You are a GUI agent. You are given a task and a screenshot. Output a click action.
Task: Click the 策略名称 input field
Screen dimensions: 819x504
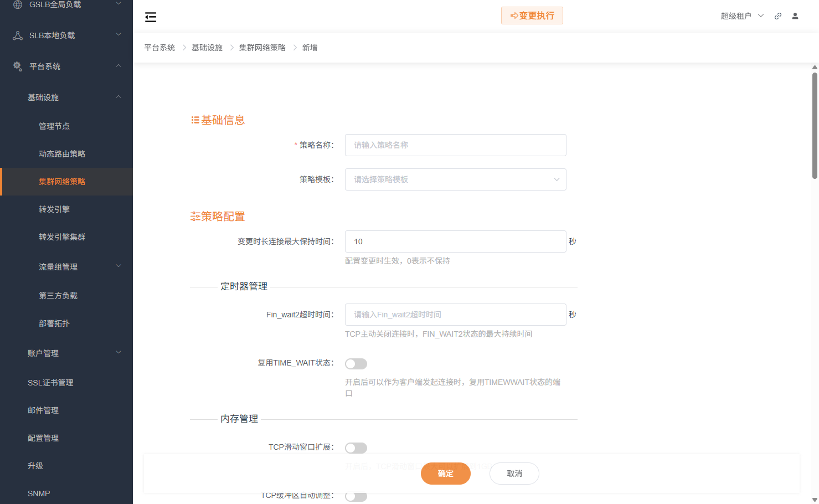click(455, 145)
